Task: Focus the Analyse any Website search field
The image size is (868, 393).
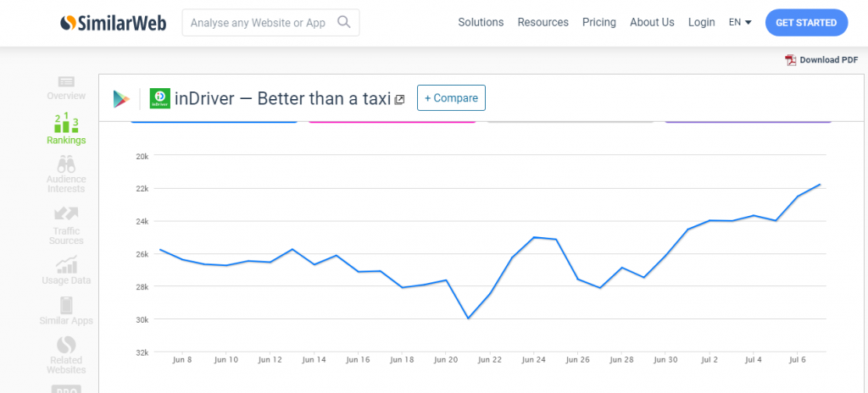Action: coord(259,23)
